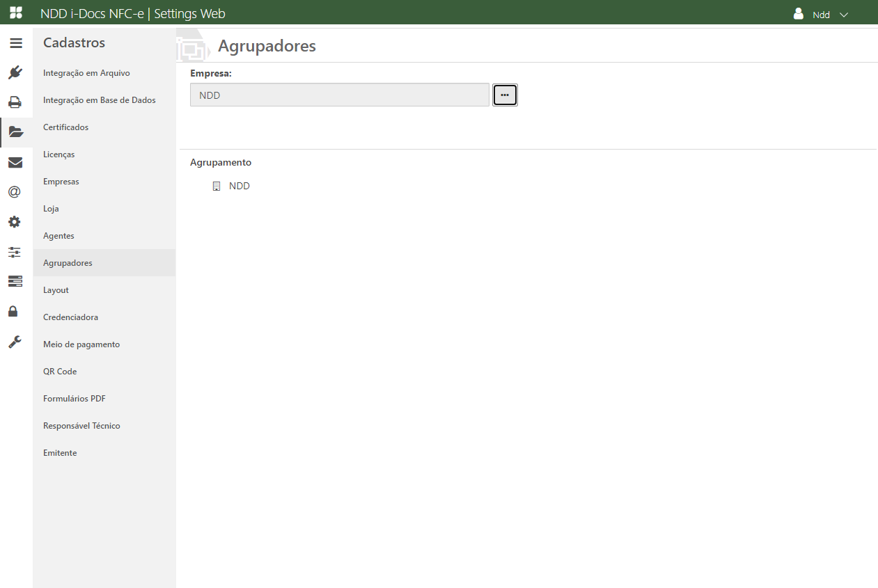Click the ellipsis button to choose Empresa
This screenshot has width=878, height=588.
click(x=505, y=95)
